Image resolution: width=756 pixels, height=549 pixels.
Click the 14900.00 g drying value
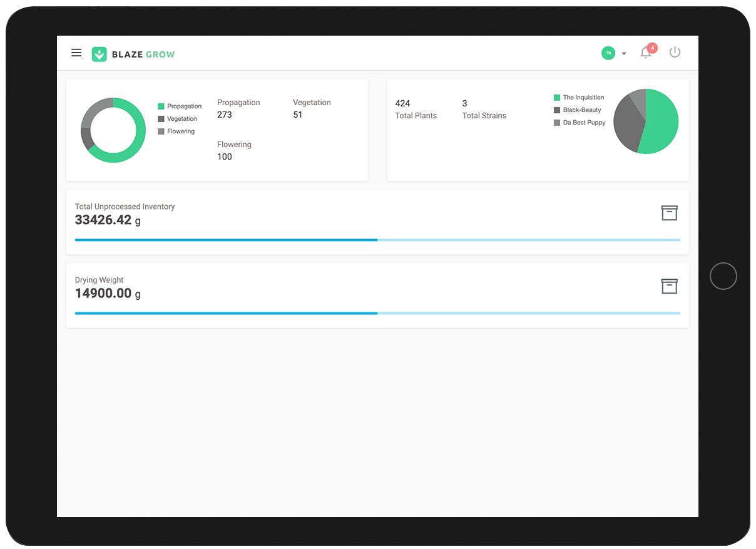point(108,293)
